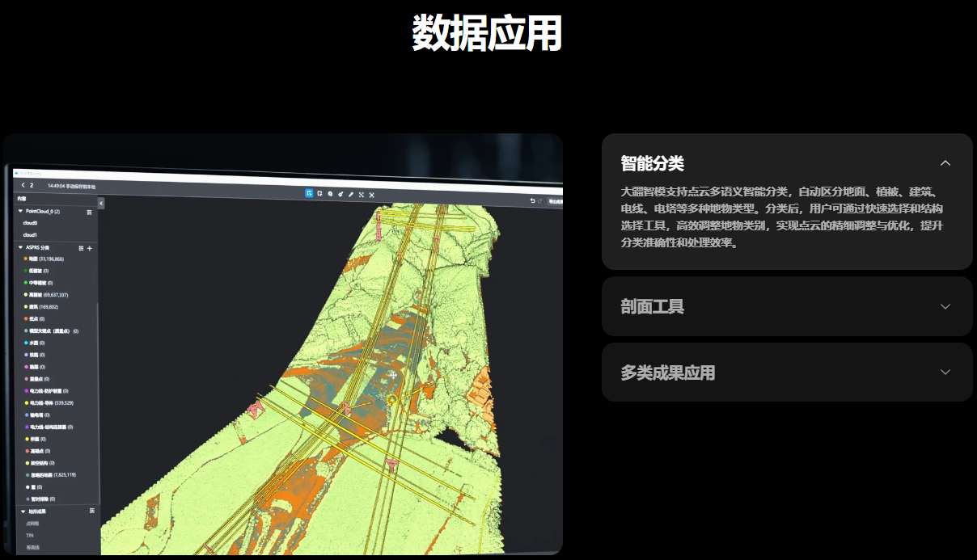Collapse the 智能分类 accordion panel
Viewport: 977px width, 560px height.
(945, 163)
